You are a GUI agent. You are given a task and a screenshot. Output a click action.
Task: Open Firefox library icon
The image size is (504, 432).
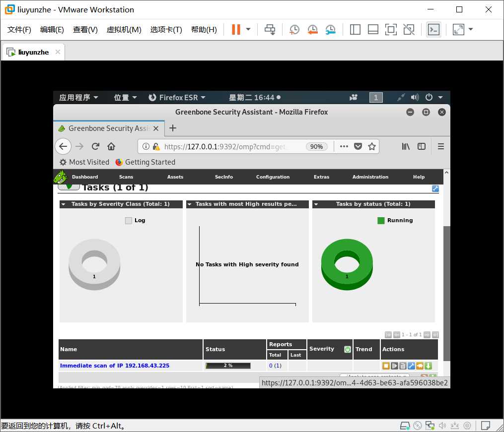(406, 146)
